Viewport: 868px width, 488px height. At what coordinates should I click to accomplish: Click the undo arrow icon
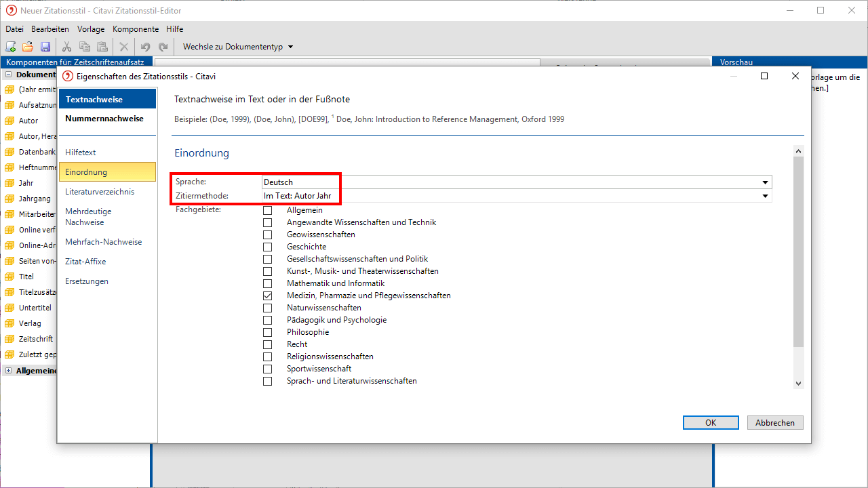point(145,47)
